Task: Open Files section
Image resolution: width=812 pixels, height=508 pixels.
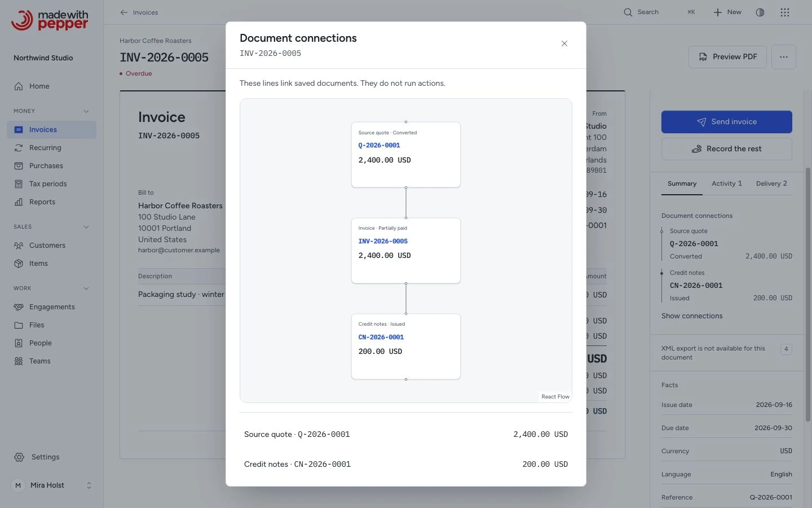Action: (x=51, y=325)
